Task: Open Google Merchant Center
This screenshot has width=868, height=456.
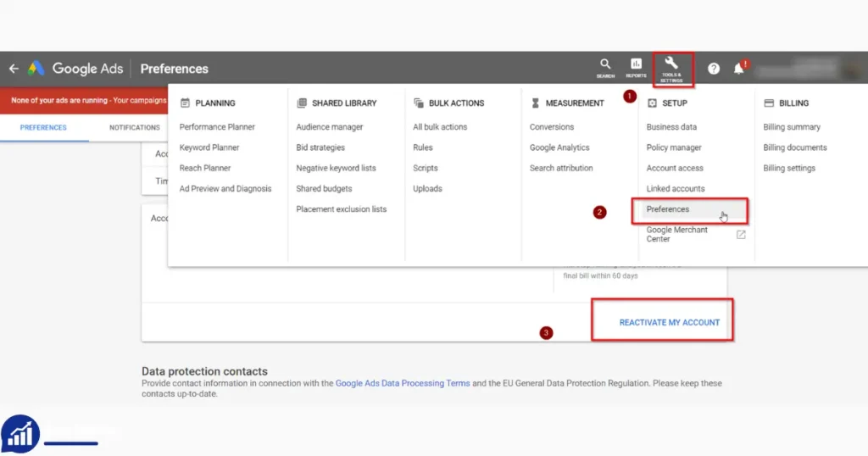Action: click(x=677, y=234)
